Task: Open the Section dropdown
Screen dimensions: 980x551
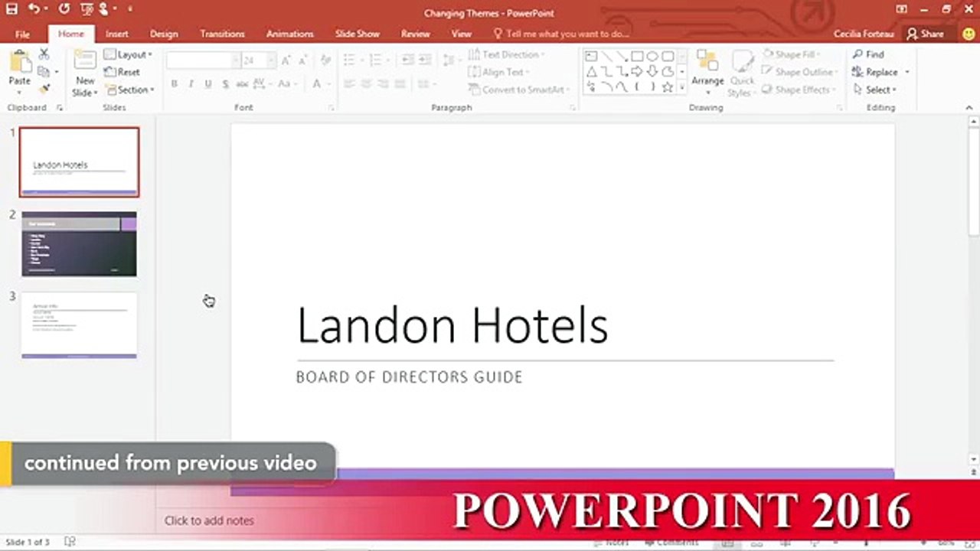Action: tap(129, 90)
